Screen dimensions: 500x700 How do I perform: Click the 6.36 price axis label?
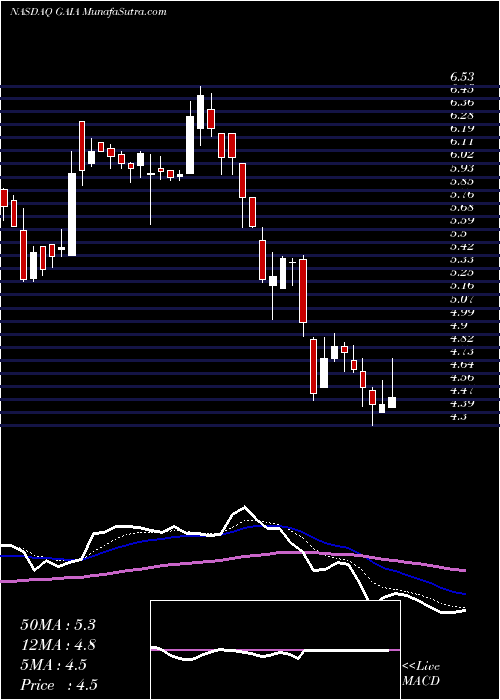(x=462, y=103)
